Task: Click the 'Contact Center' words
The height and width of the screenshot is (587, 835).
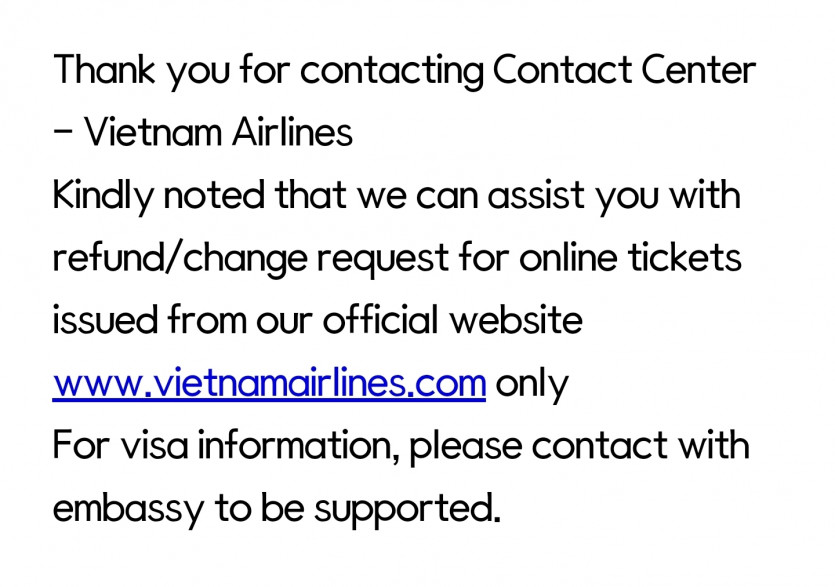Action: pos(624,70)
